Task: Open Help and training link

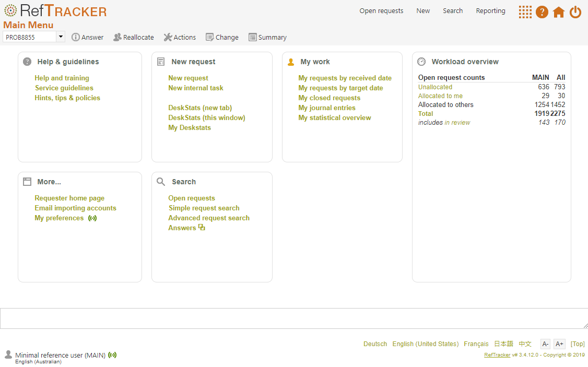Action: (62, 78)
